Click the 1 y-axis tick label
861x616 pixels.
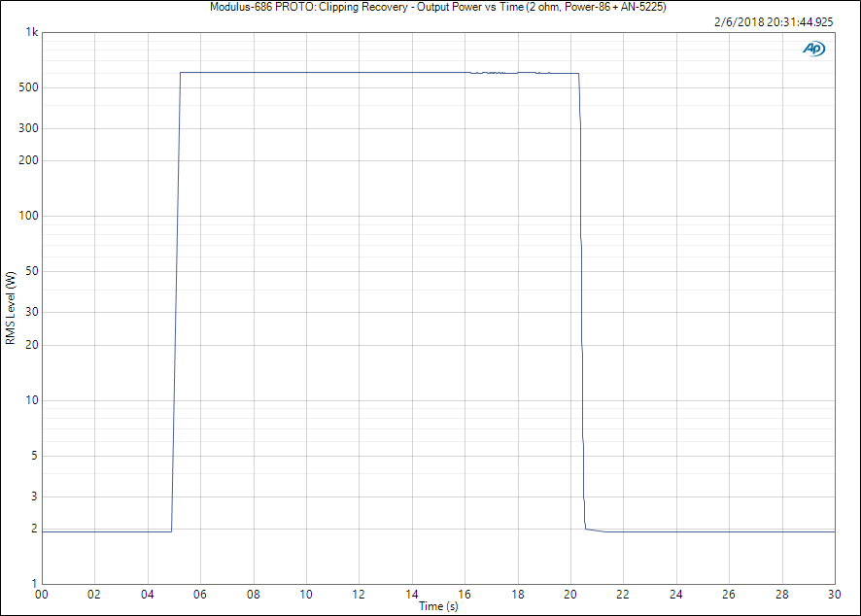(35, 584)
